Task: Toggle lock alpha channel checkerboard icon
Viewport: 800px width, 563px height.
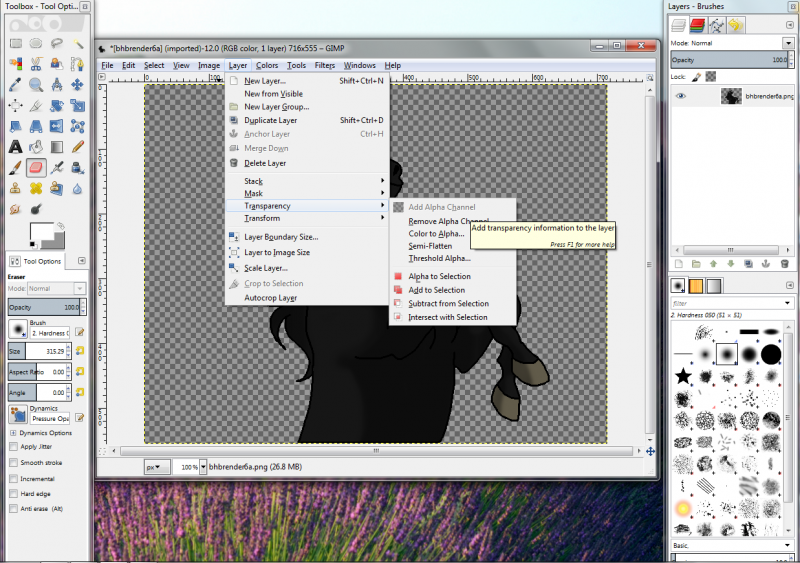Action: (x=711, y=77)
